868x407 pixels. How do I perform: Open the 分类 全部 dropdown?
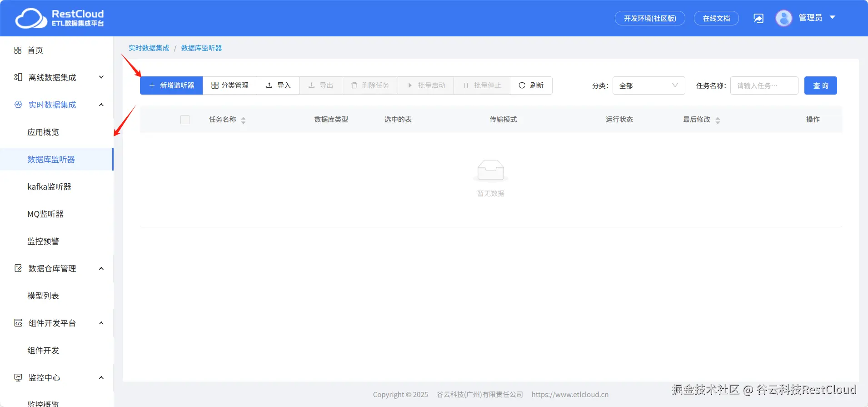click(649, 85)
